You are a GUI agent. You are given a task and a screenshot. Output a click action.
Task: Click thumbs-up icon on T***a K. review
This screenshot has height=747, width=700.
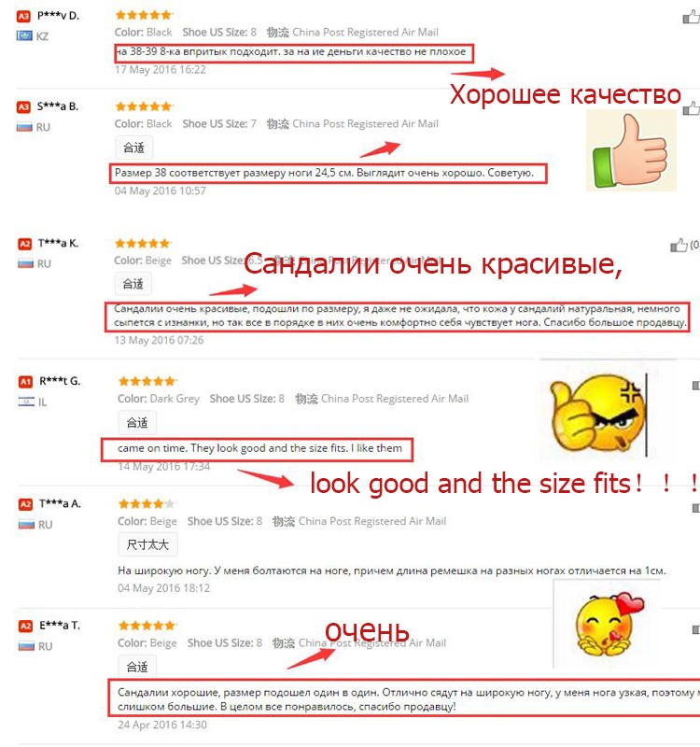pos(679,246)
